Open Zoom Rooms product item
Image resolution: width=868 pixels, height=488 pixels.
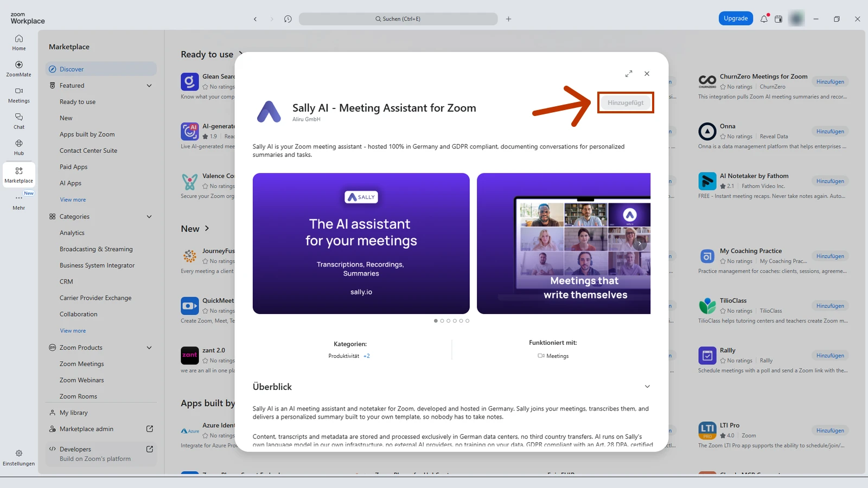point(78,396)
